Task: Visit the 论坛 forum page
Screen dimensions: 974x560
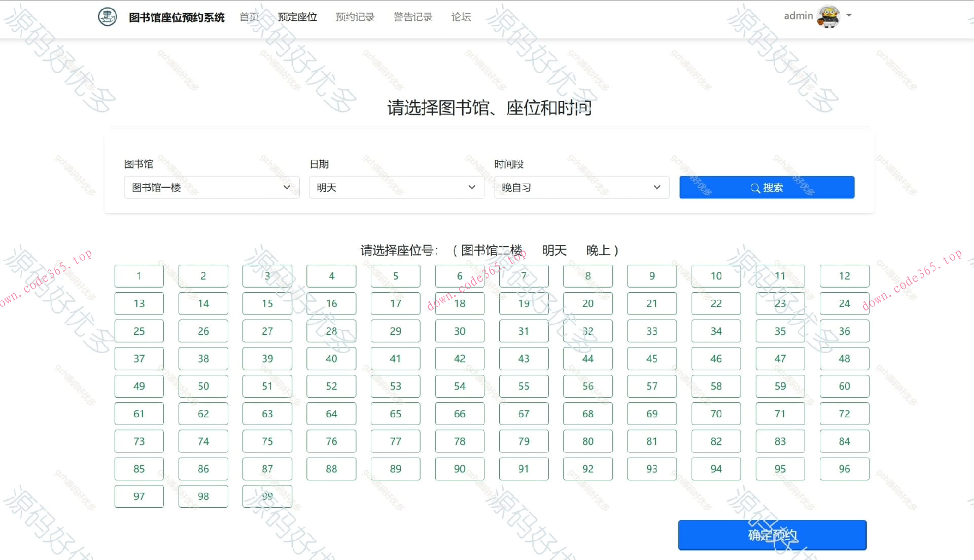Action: point(460,17)
